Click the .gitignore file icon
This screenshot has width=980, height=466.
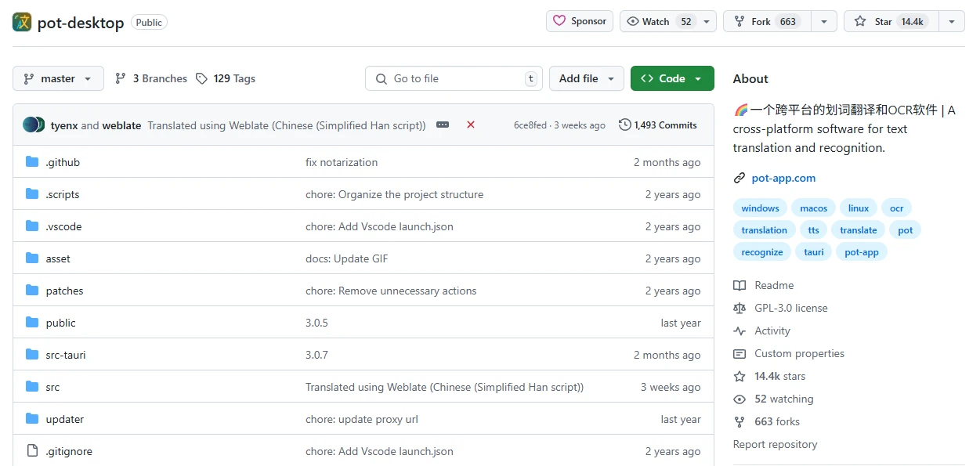32,451
